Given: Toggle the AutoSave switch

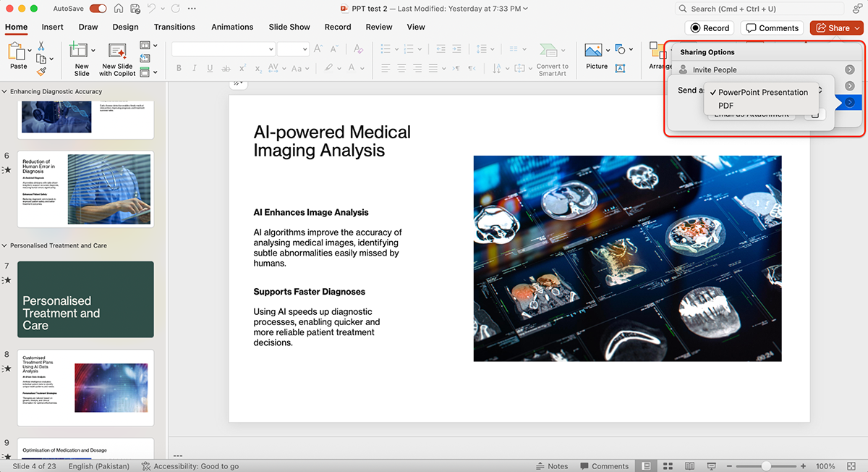Looking at the screenshot, I should point(98,9).
